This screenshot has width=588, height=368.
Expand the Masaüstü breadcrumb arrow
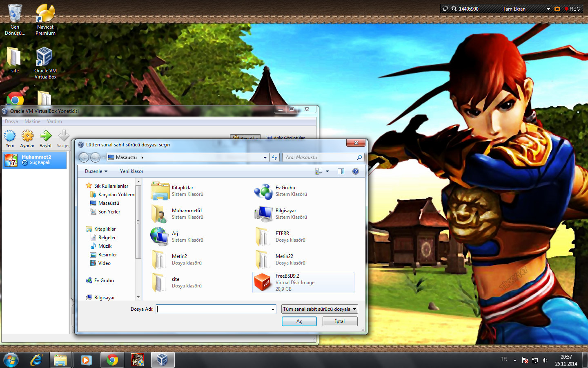click(142, 157)
